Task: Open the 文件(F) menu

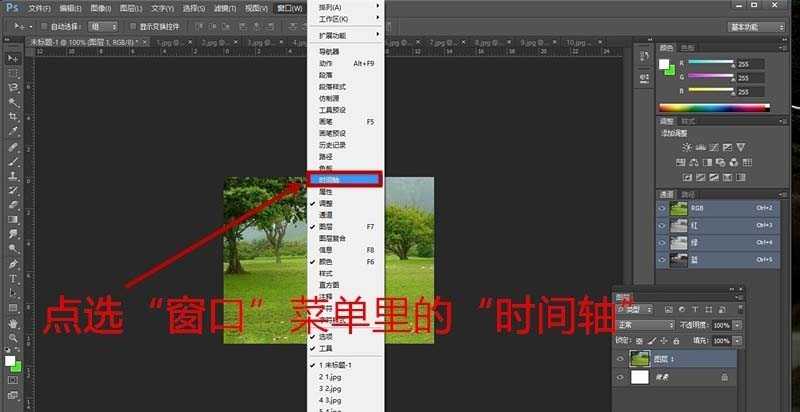Action: click(x=39, y=8)
